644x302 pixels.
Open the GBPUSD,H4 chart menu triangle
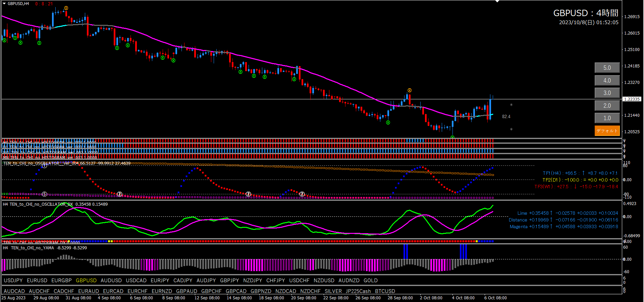tap(4, 4)
